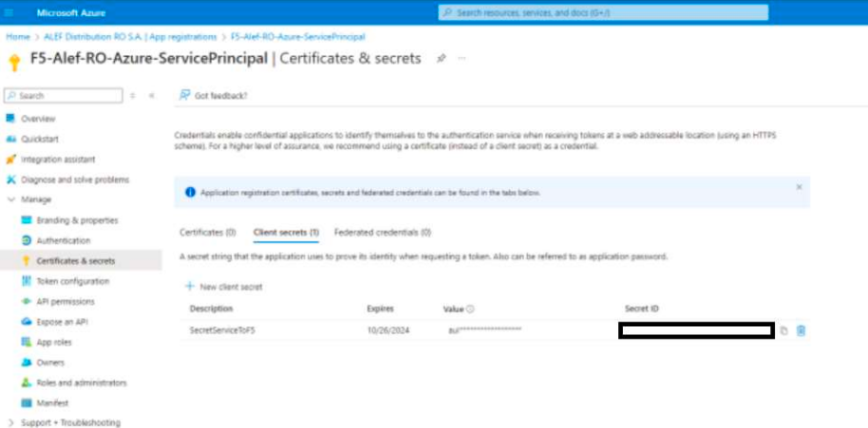Switch to Federated credentials (0) tab
Viewport: 868px width, 428px height.
[383, 233]
